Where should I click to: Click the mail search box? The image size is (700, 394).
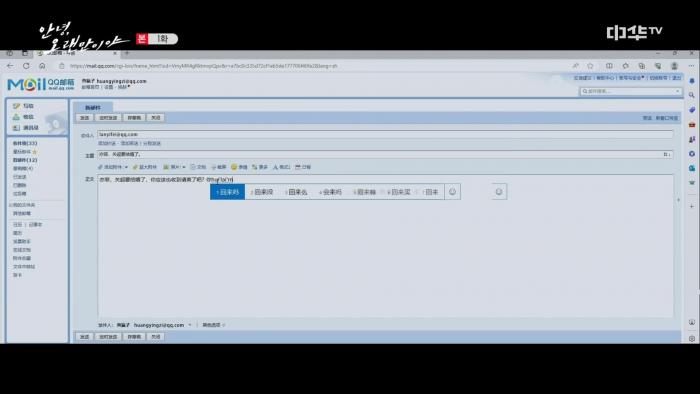click(630, 91)
